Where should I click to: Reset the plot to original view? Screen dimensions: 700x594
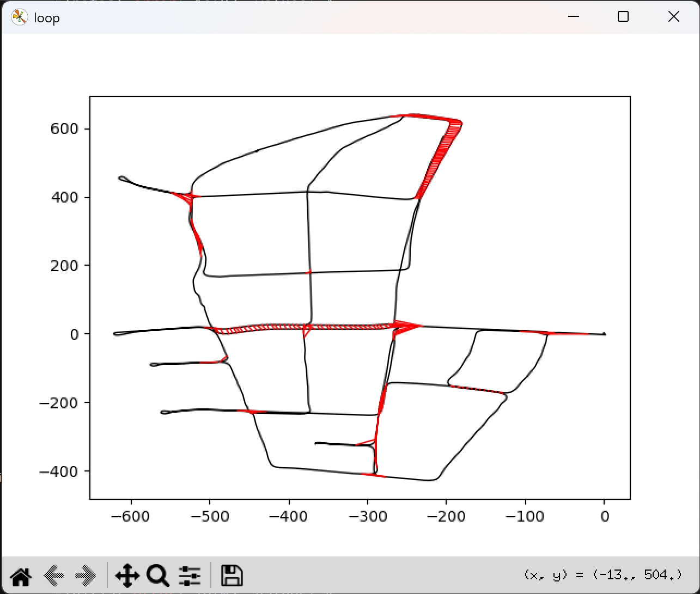click(20, 575)
